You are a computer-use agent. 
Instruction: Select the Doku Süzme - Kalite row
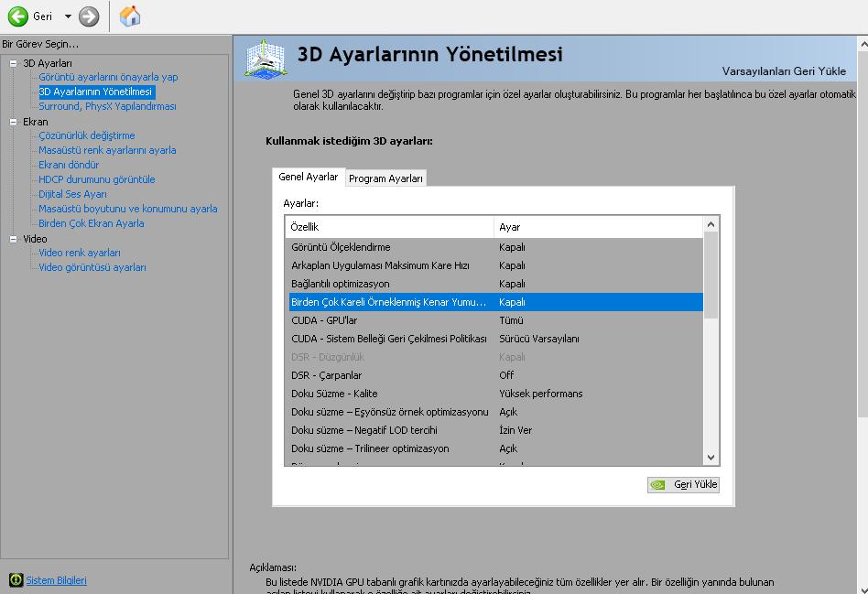click(x=494, y=394)
